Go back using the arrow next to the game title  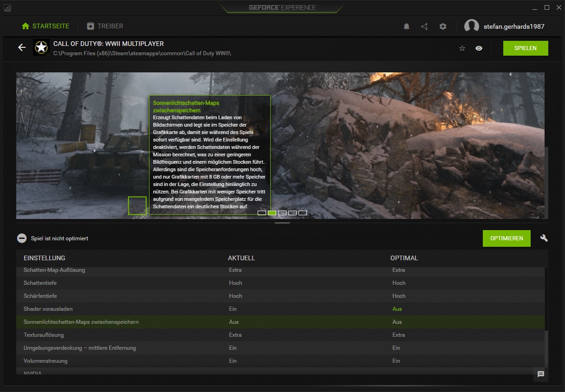(21, 47)
